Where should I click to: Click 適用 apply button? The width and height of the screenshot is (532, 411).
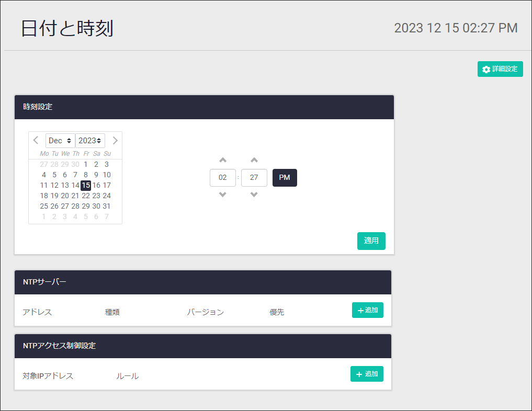[x=371, y=241]
